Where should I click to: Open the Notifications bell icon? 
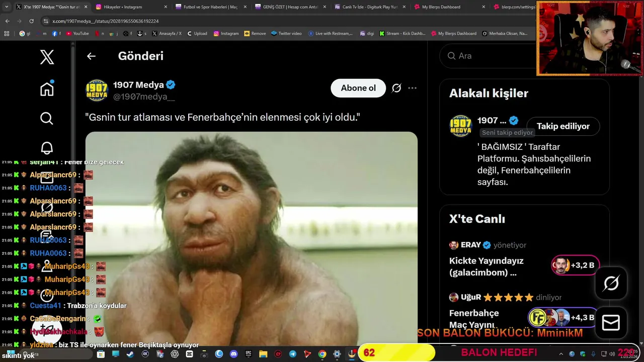[47, 148]
